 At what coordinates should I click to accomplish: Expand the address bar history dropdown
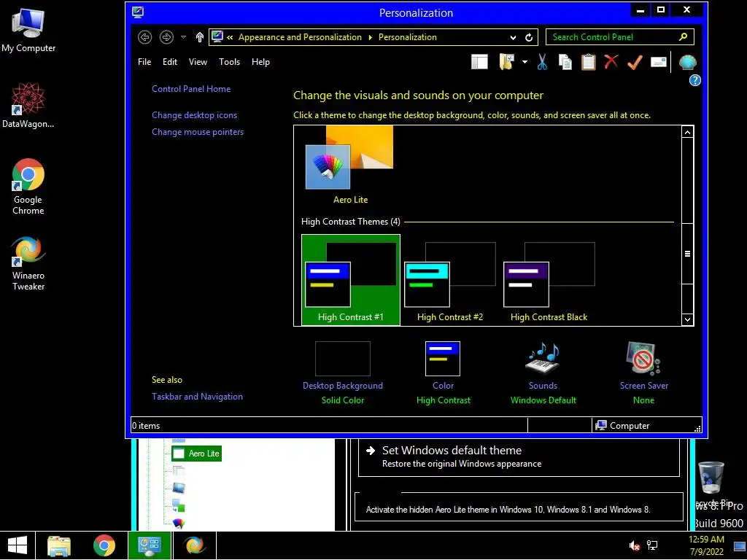coord(513,38)
